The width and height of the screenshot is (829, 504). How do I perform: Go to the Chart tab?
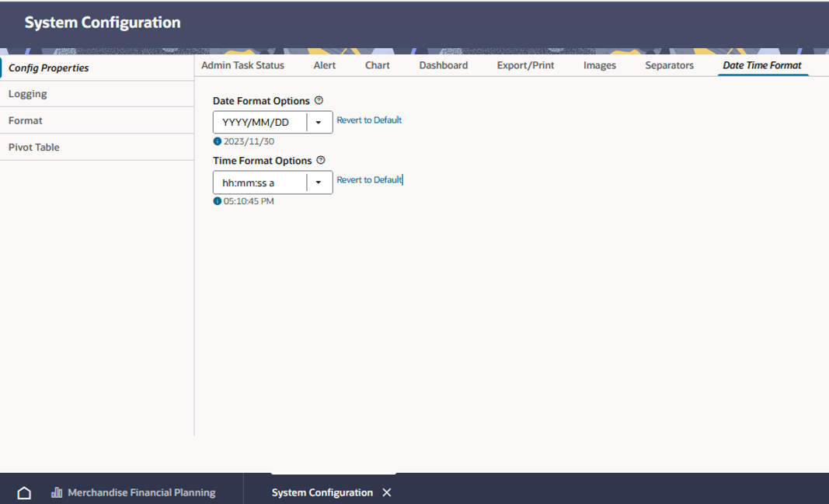pyautogui.click(x=378, y=65)
